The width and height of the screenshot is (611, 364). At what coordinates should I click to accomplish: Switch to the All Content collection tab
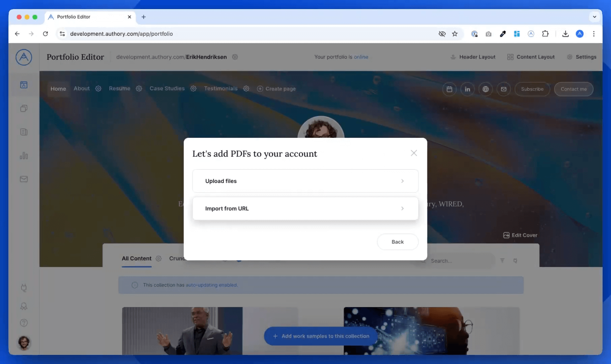tap(137, 259)
